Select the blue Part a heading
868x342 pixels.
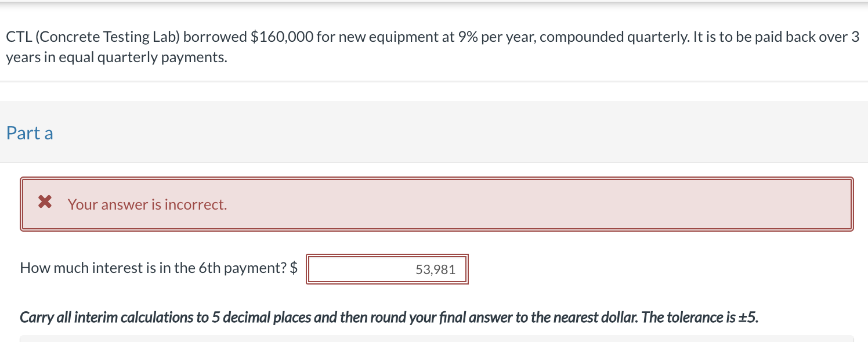[29, 133]
